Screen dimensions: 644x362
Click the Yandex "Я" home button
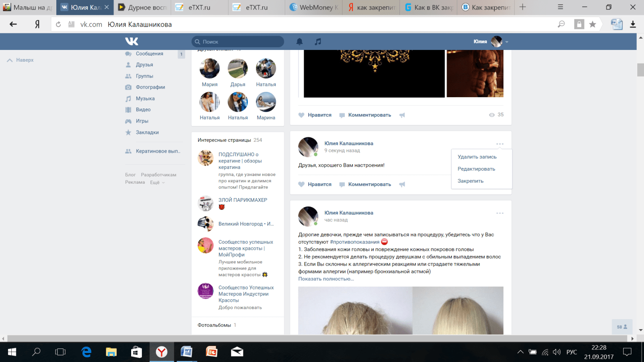pyautogui.click(x=37, y=24)
